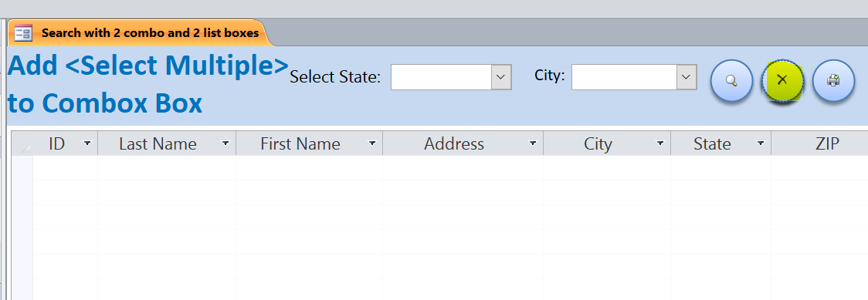Expand the First Name column filter arrow
This screenshot has width=868, height=300.
pos(372,143)
